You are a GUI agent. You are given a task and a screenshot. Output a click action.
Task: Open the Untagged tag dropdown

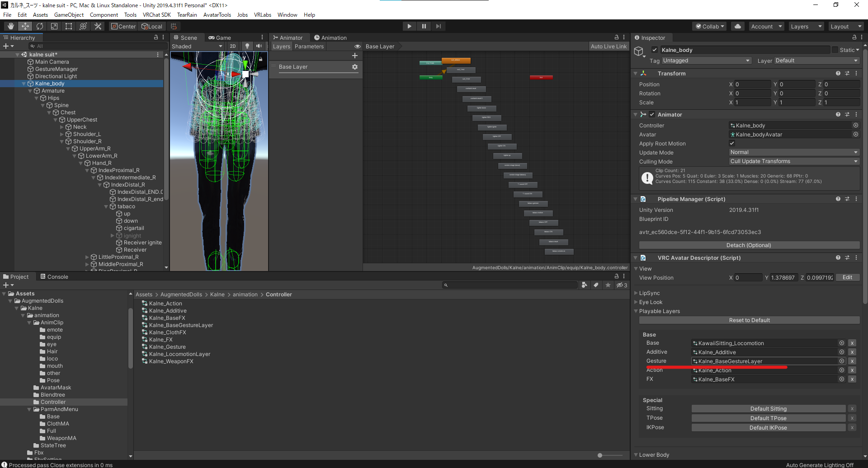click(706, 60)
